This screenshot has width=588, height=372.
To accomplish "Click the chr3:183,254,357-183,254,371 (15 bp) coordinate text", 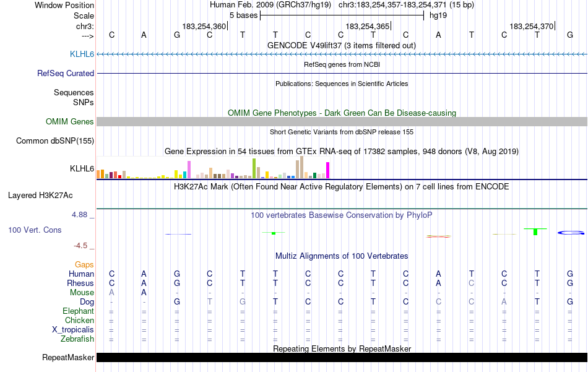I will (x=406, y=5).
